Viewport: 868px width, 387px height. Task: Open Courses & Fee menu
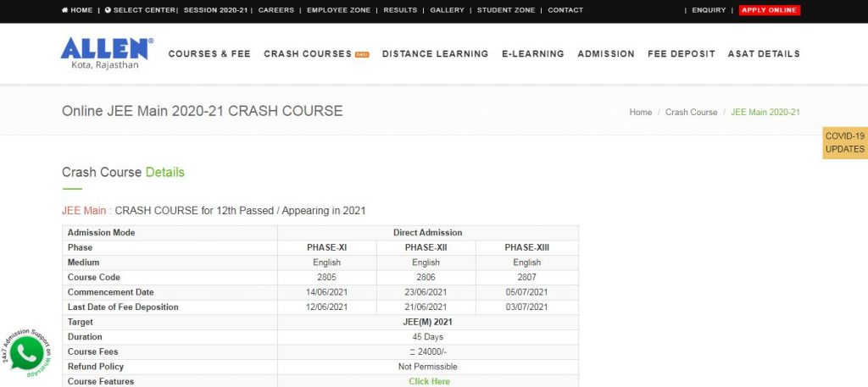point(209,53)
